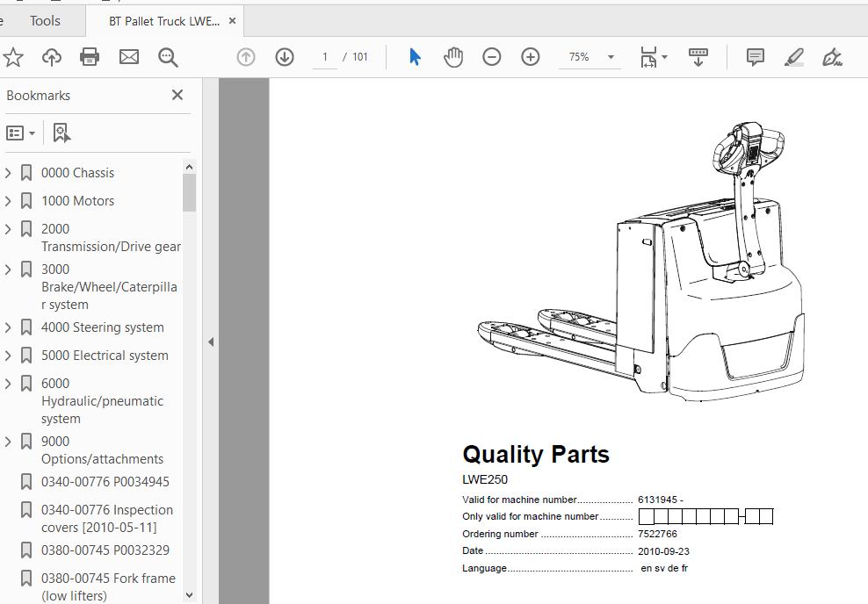Select the BT Pallet Truck LWE document tab

point(163,21)
